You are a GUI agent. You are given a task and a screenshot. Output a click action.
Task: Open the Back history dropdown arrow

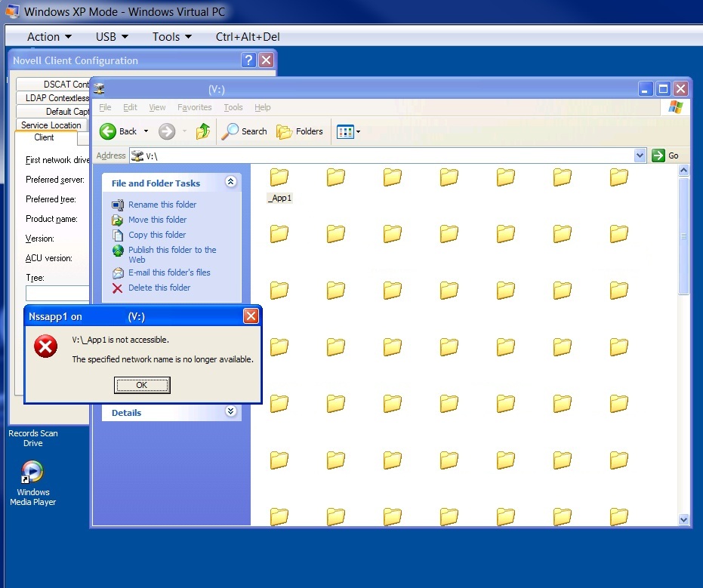[x=146, y=131]
